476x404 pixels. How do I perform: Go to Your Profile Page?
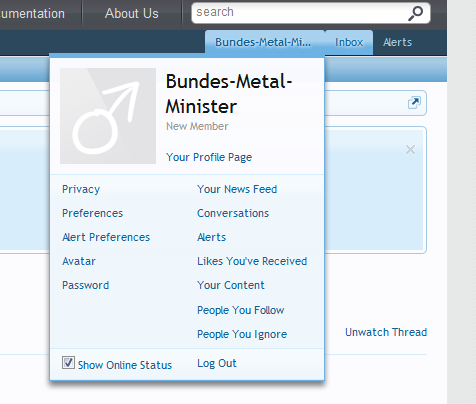pyautogui.click(x=209, y=157)
